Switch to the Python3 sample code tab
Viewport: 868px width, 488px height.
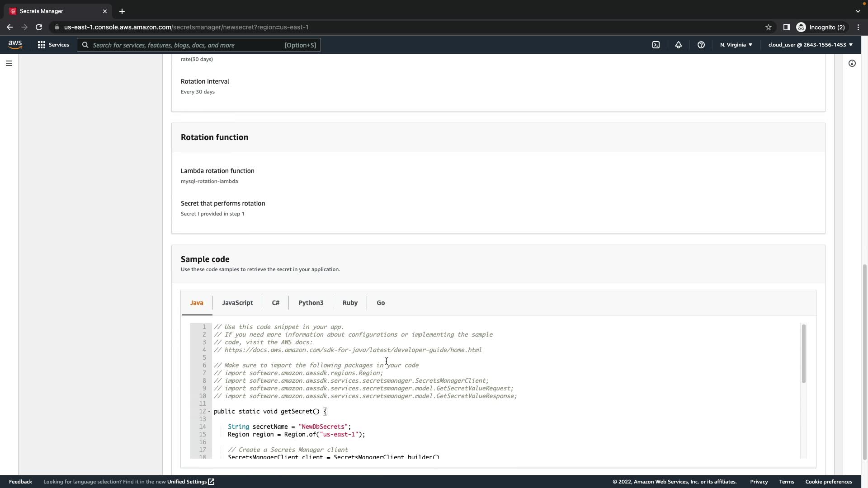[x=311, y=303]
